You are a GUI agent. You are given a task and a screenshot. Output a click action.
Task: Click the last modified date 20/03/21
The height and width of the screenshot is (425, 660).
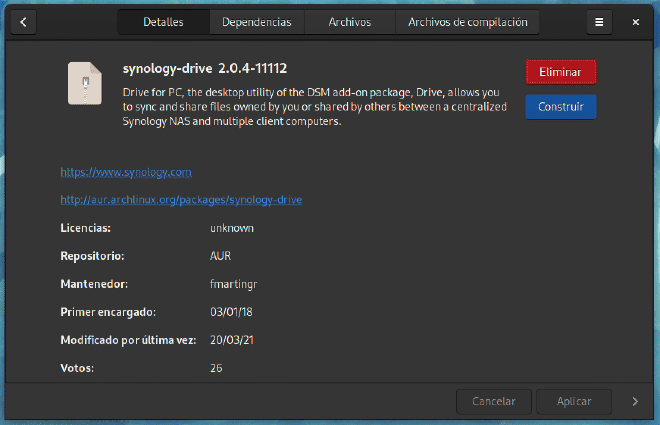coord(232,340)
